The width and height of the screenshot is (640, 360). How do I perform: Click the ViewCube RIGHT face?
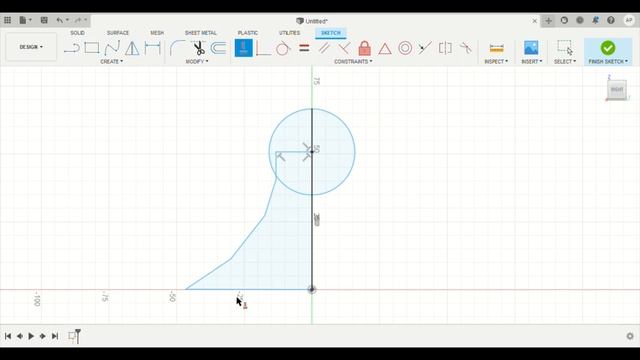coord(617,89)
